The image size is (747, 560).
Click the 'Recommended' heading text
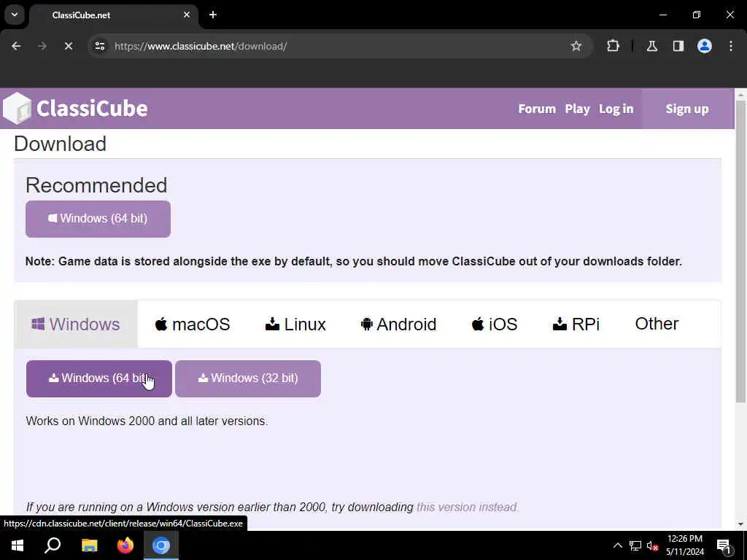tap(96, 185)
